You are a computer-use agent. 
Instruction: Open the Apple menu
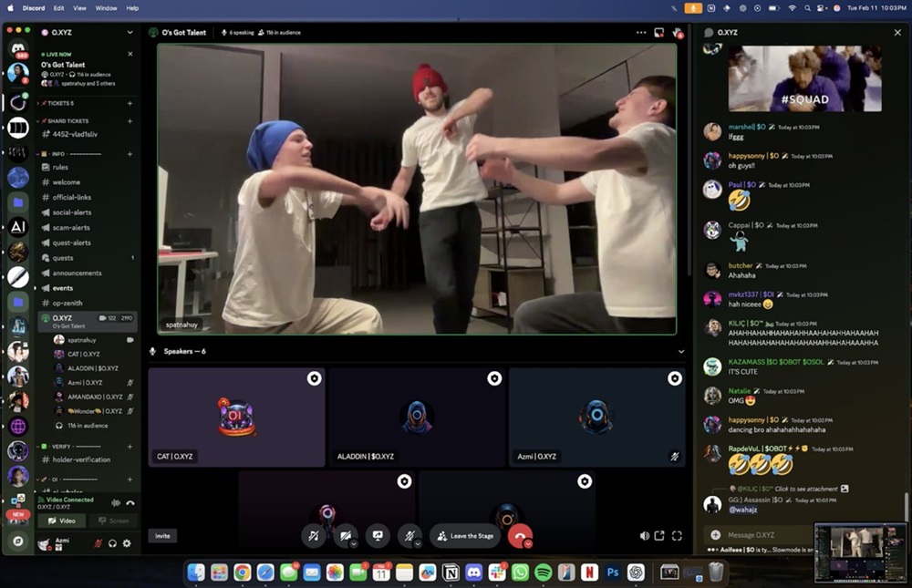(x=10, y=8)
